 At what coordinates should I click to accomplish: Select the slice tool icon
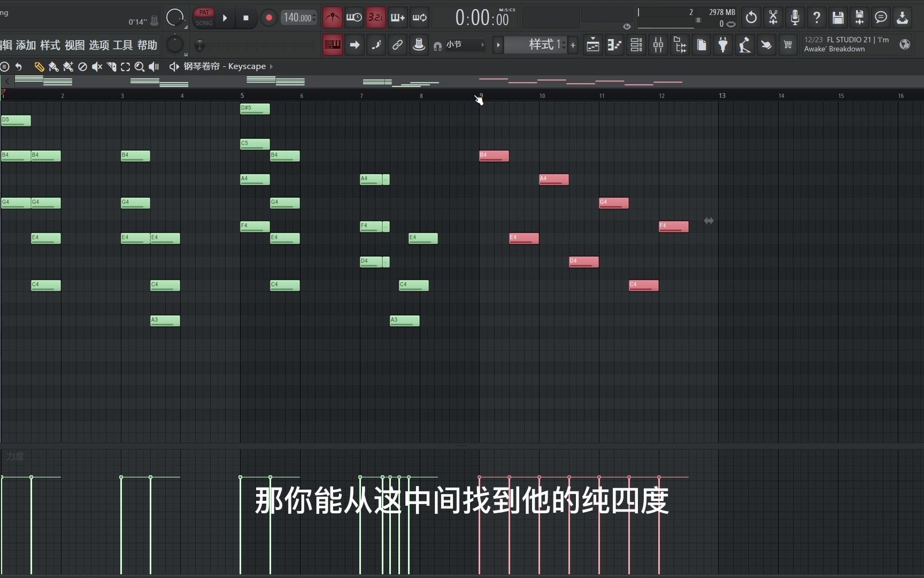point(111,66)
